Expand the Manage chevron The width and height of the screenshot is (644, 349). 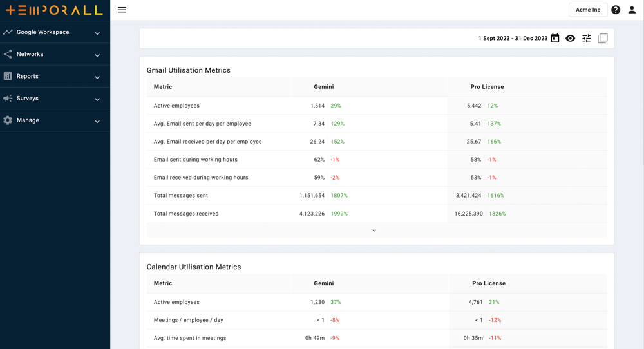(x=97, y=121)
